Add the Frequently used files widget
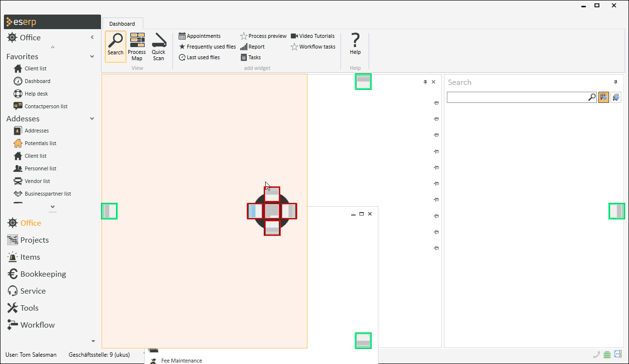Screen dimensions: 629x364 (x=207, y=47)
